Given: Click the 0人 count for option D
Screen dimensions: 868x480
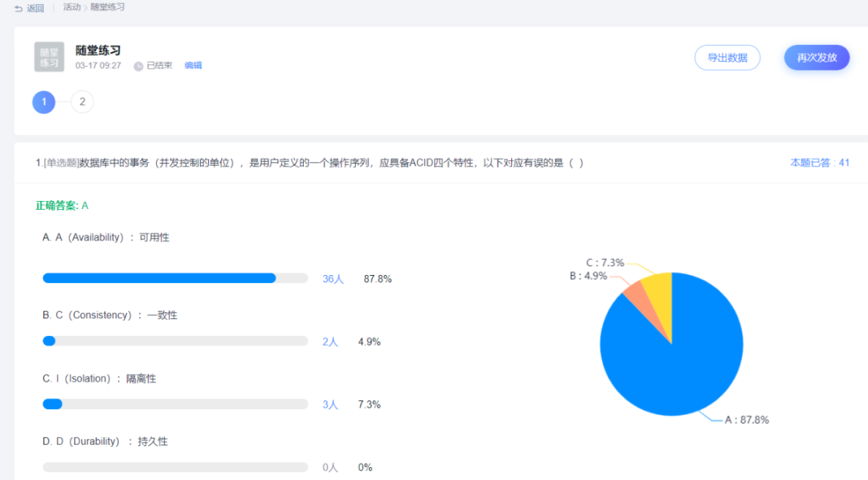Looking at the screenshot, I should 330,467.
